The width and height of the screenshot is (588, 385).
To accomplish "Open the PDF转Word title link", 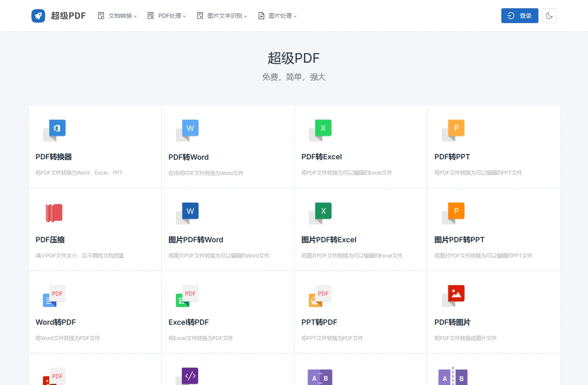I will pos(189,157).
